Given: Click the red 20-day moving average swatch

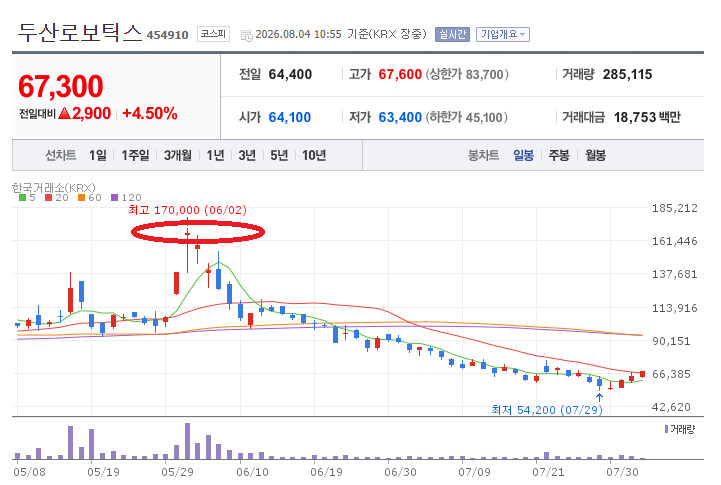Looking at the screenshot, I should (x=48, y=198).
